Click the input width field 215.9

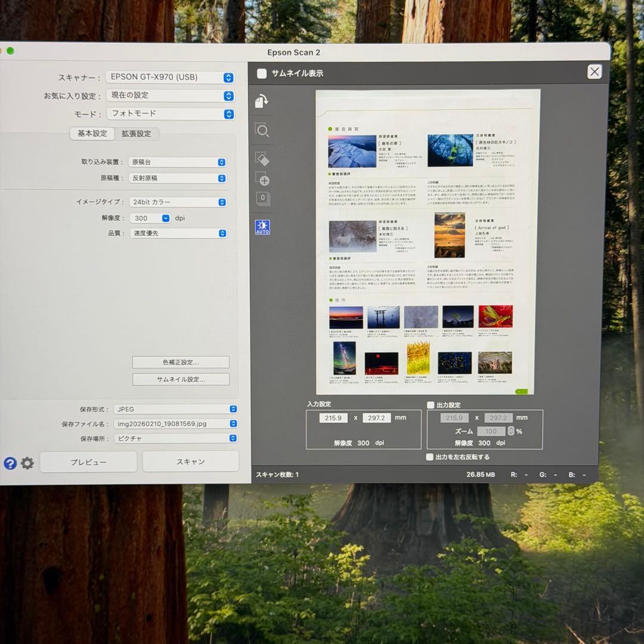click(333, 418)
